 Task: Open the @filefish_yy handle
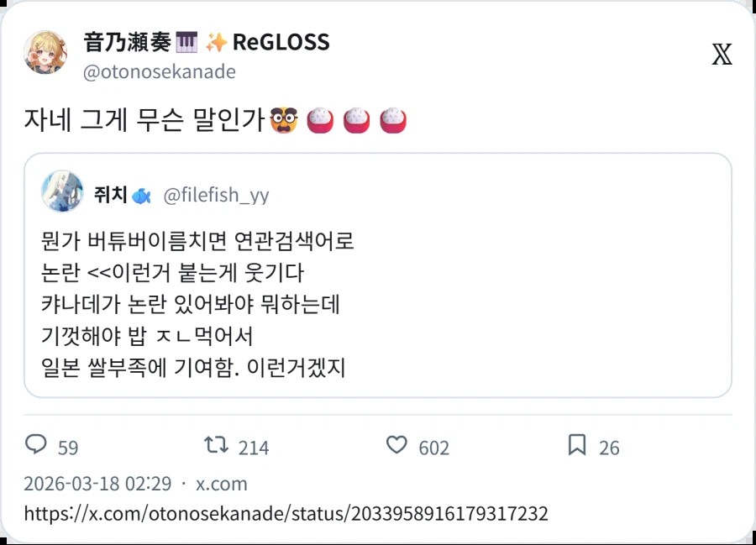click(x=216, y=195)
